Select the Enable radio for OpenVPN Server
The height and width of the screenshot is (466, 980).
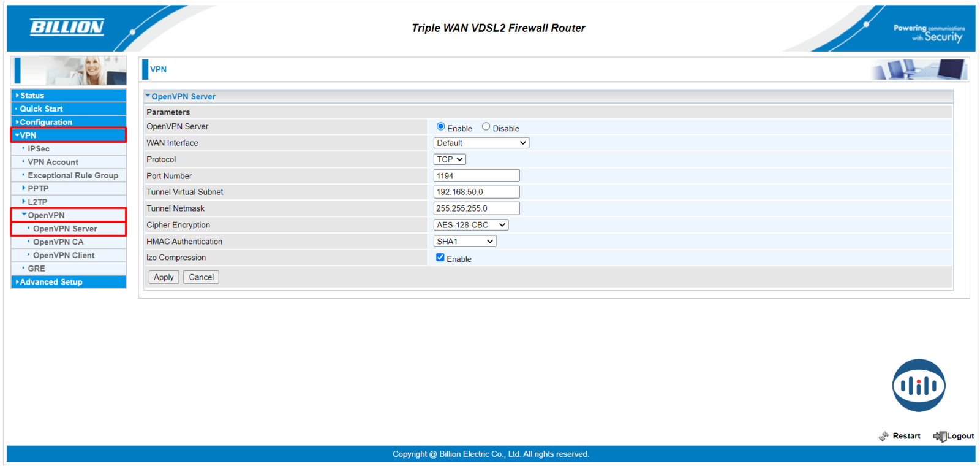click(440, 127)
